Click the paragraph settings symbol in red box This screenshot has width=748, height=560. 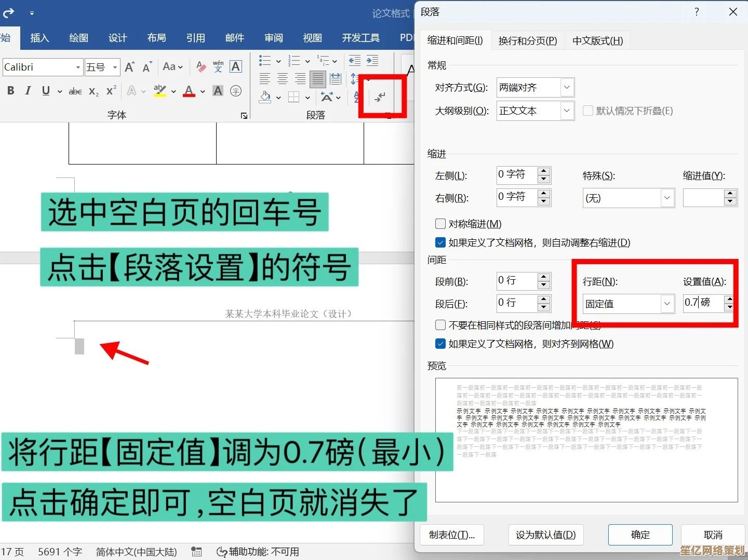pyautogui.click(x=381, y=97)
